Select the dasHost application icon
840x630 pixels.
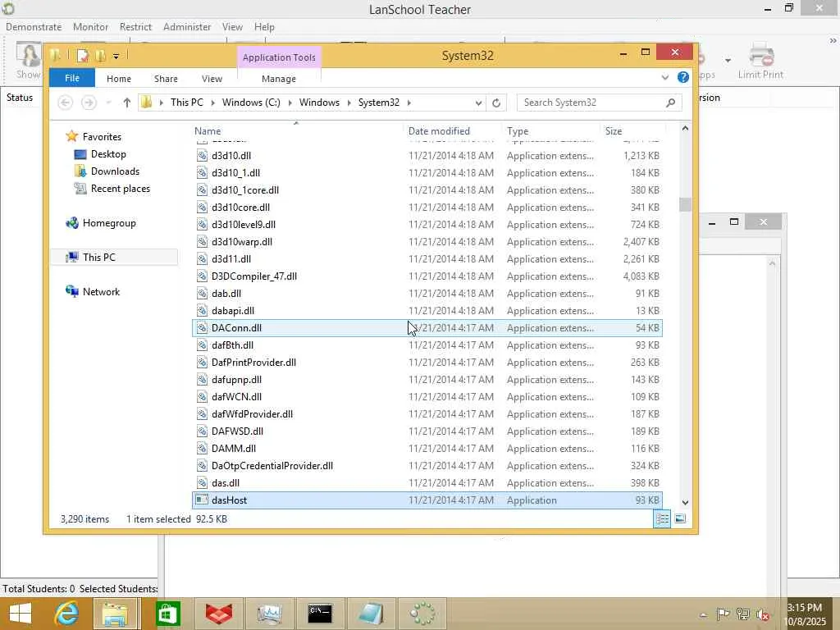click(x=202, y=500)
